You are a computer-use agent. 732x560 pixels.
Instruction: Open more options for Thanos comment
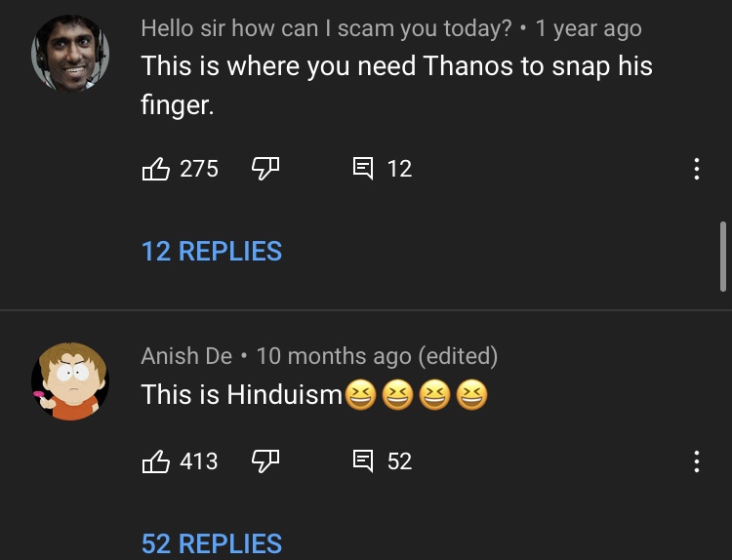pos(696,169)
